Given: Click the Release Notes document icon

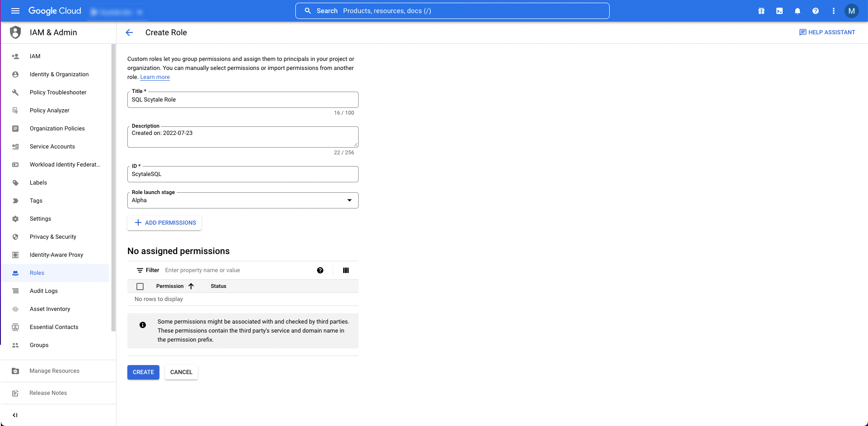Looking at the screenshot, I should pyautogui.click(x=15, y=393).
